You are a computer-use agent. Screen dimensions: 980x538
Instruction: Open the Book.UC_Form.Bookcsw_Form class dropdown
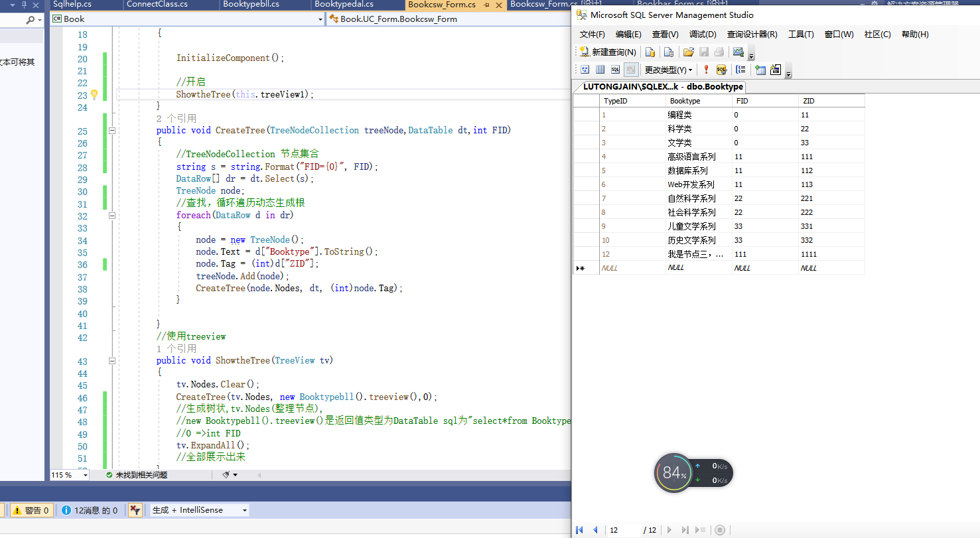(x=449, y=19)
